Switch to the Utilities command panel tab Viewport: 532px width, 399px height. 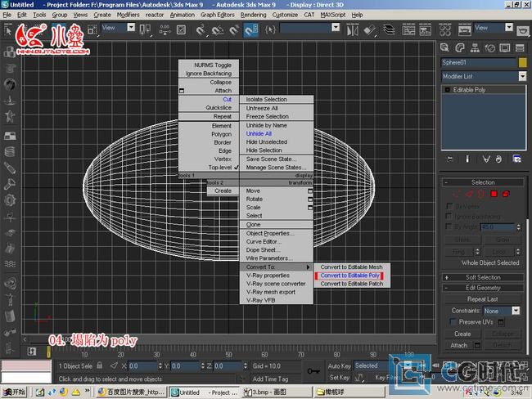coord(520,48)
